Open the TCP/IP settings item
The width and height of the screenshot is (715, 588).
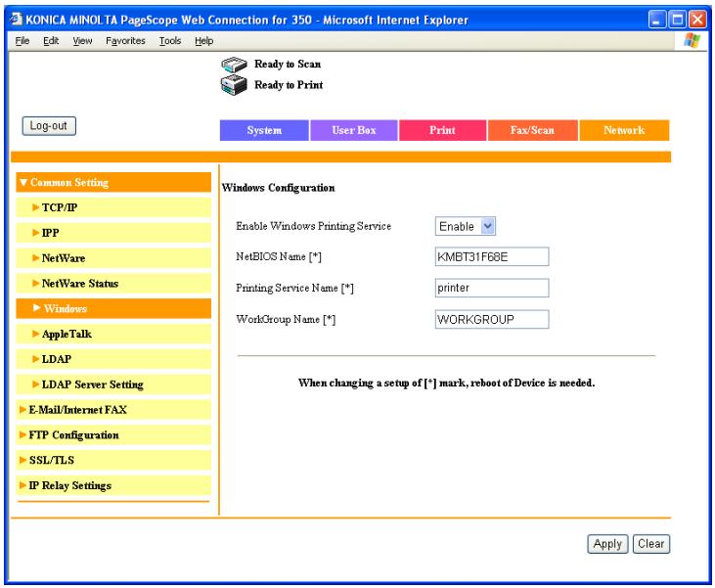[113, 207]
